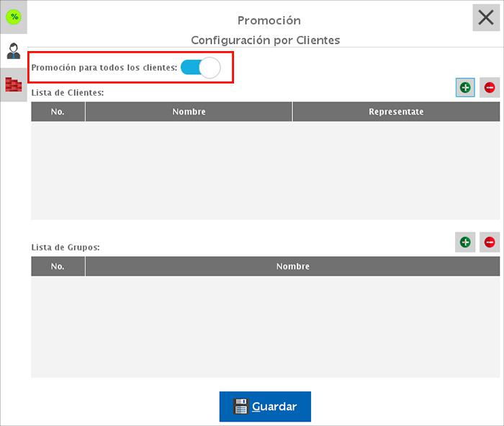Viewport: 504px width, 426px height.
Task: Sort clients by the Nombre column header
Action: click(189, 112)
